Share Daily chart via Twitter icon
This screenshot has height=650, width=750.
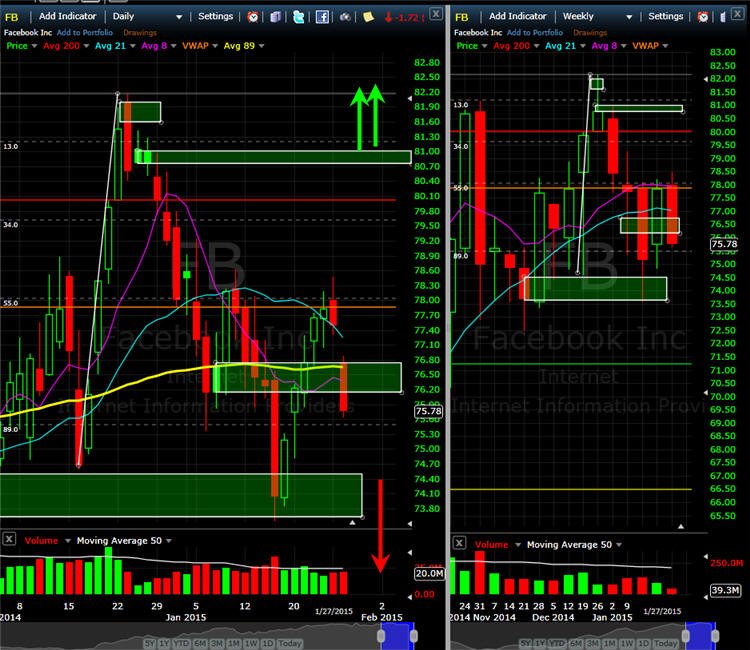click(x=298, y=17)
